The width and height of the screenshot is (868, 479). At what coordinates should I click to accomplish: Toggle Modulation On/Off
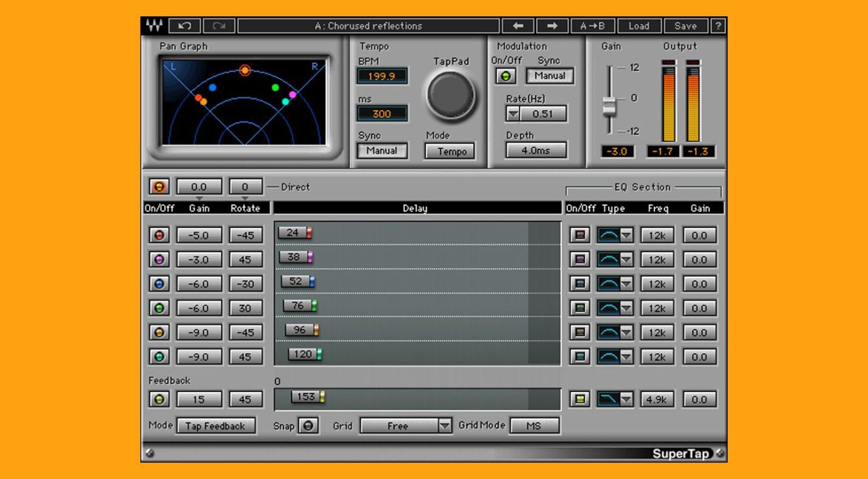(504, 76)
